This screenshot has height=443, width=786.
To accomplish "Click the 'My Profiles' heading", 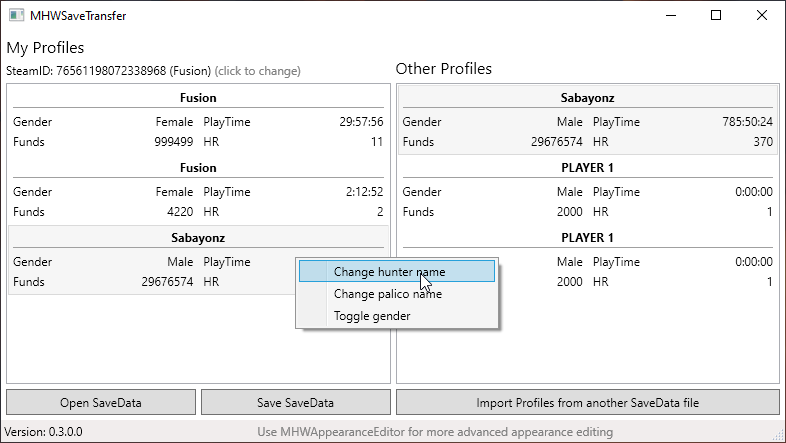I will pos(45,48).
